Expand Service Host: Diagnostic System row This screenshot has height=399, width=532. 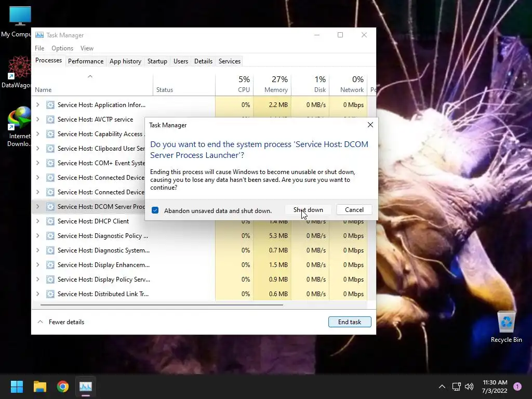pyautogui.click(x=37, y=250)
